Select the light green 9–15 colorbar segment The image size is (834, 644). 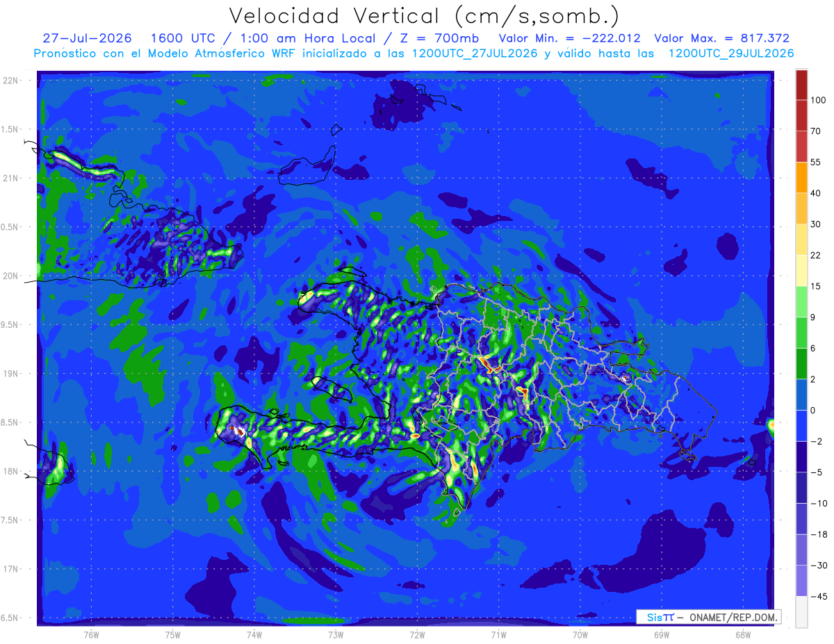(801, 302)
